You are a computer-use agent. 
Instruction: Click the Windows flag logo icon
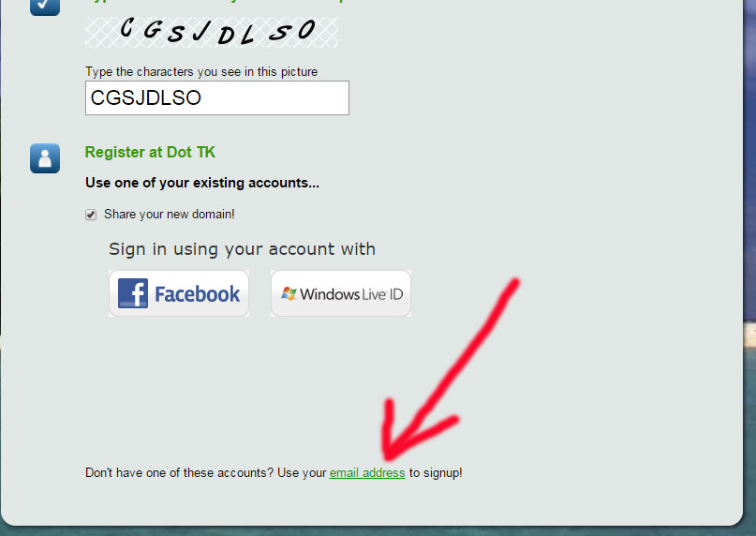[289, 293]
